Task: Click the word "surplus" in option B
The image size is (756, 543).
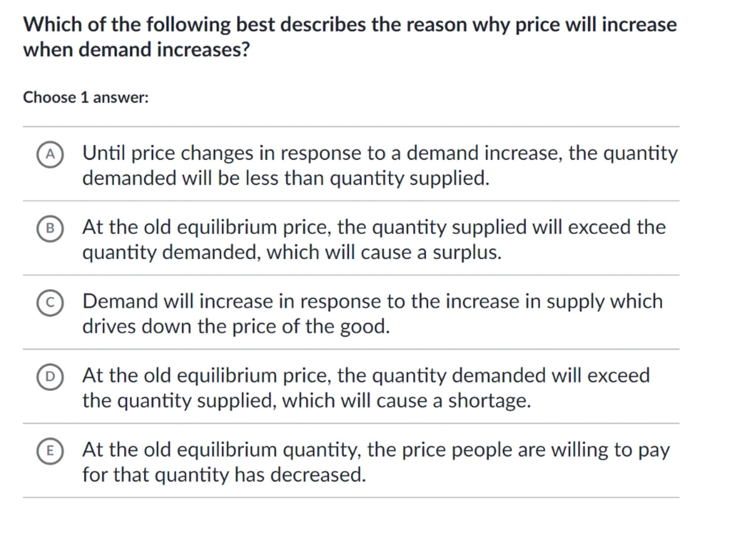Action: tap(466, 253)
